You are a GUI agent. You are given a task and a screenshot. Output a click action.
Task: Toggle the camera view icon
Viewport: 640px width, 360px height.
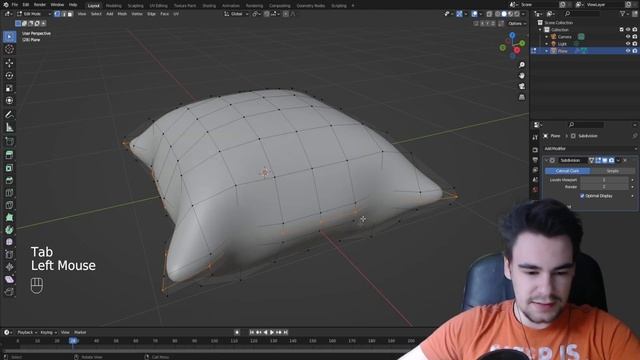click(522, 86)
